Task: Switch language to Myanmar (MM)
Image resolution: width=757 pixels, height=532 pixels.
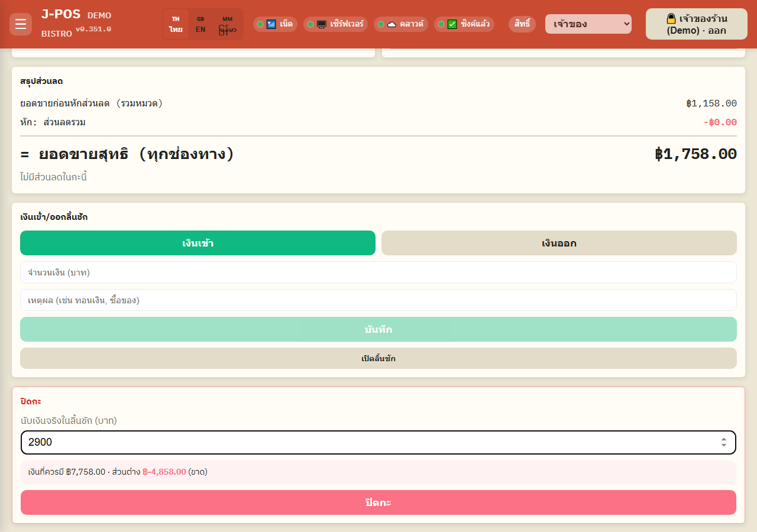Action: tap(227, 24)
